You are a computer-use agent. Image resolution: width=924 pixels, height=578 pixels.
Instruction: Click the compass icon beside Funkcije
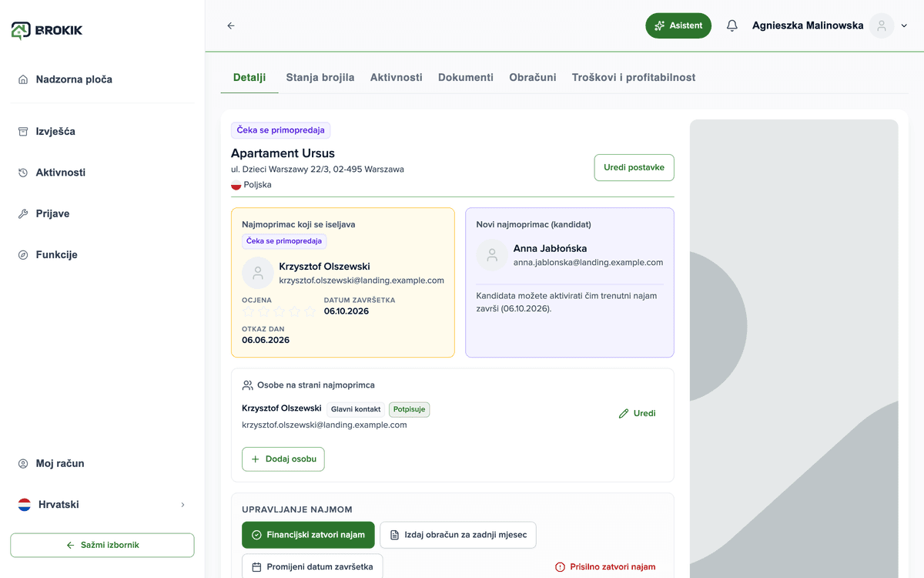tap(23, 254)
